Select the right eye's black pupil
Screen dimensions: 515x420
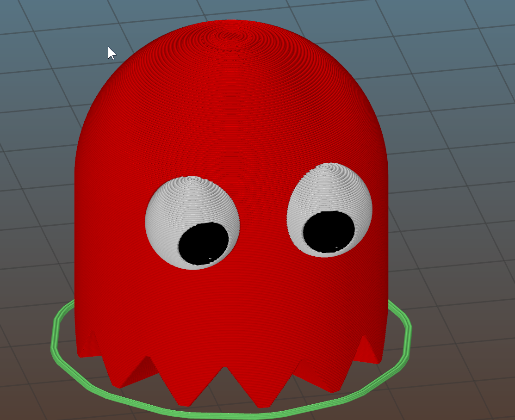[329, 232]
